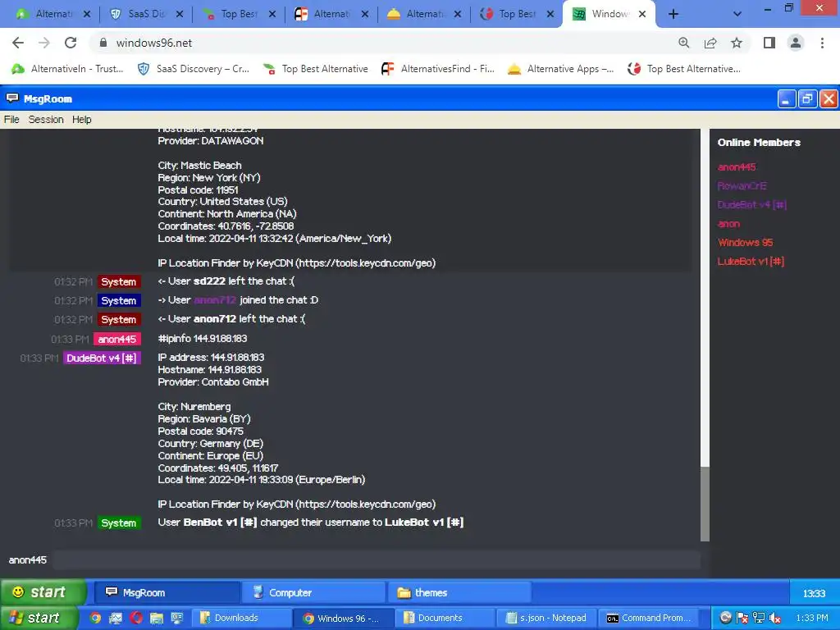The width and height of the screenshot is (840, 630).
Task: Click the Provider: Contabo GmbH line
Action: 213,382
